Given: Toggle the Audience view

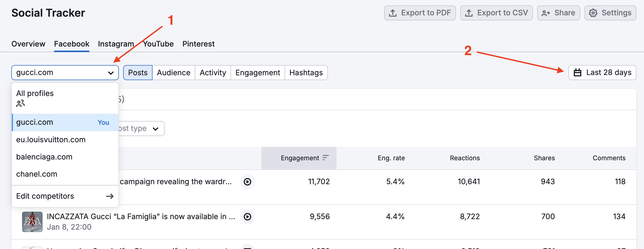Looking at the screenshot, I should (x=174, y=72).
